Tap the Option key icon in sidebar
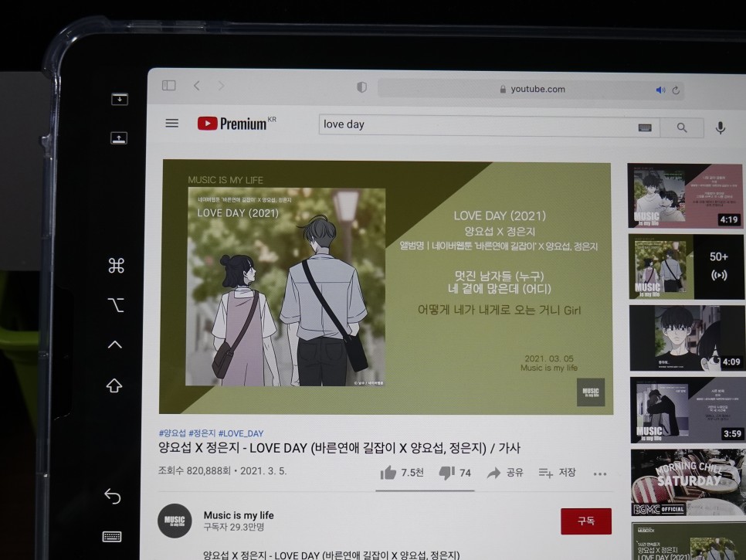This screenshot has height=560, width=746. point(116,305)
